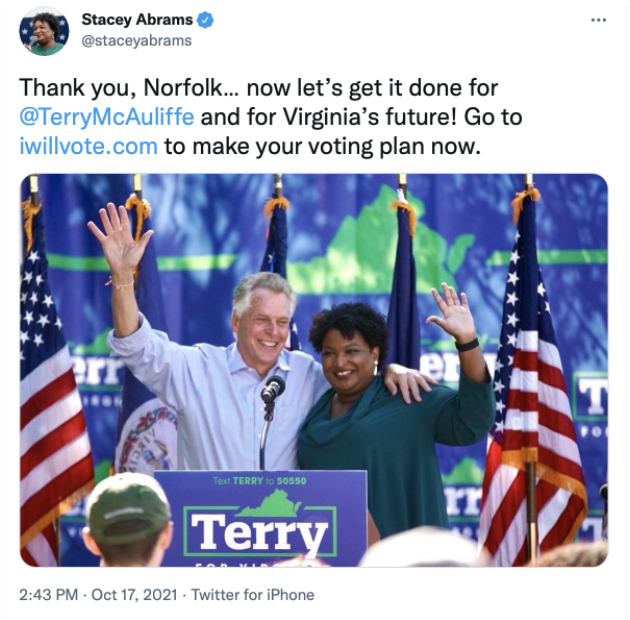Click the Twitter for iPhone source label
The image size is (630, 620).
point(253,595)
